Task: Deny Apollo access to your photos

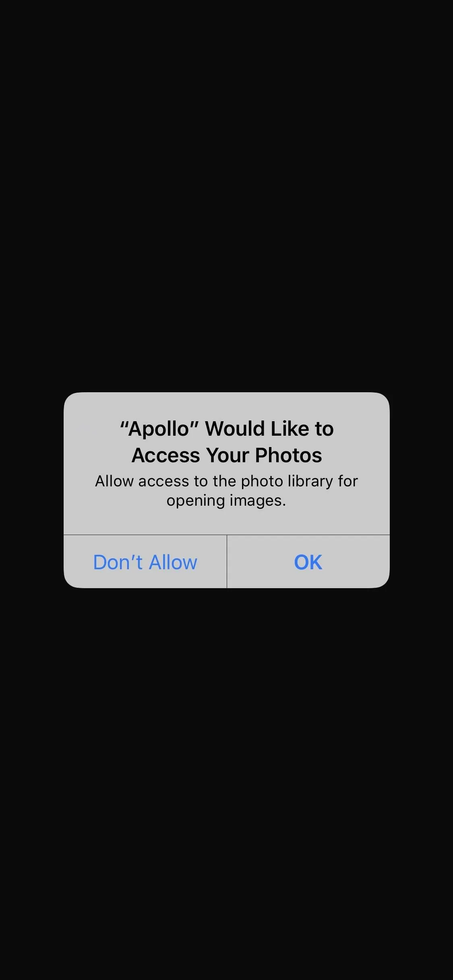Action: tap(145, 562)
